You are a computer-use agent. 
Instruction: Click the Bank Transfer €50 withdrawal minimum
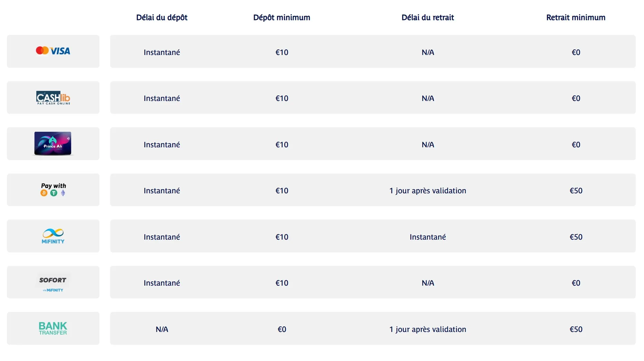[x=576, y=329]
